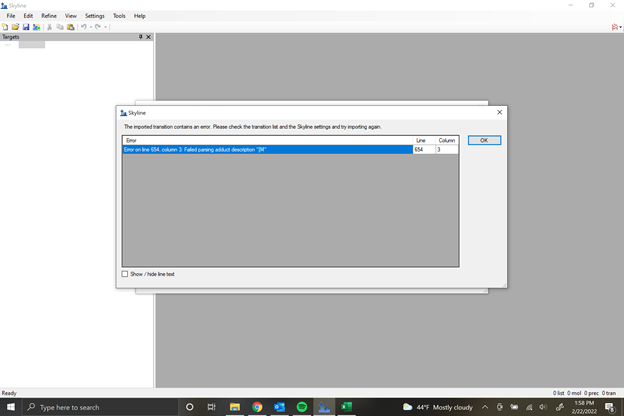Open the Refine menu
The height and width of the screenshot is (416, 624).
[x=49, y=16]
